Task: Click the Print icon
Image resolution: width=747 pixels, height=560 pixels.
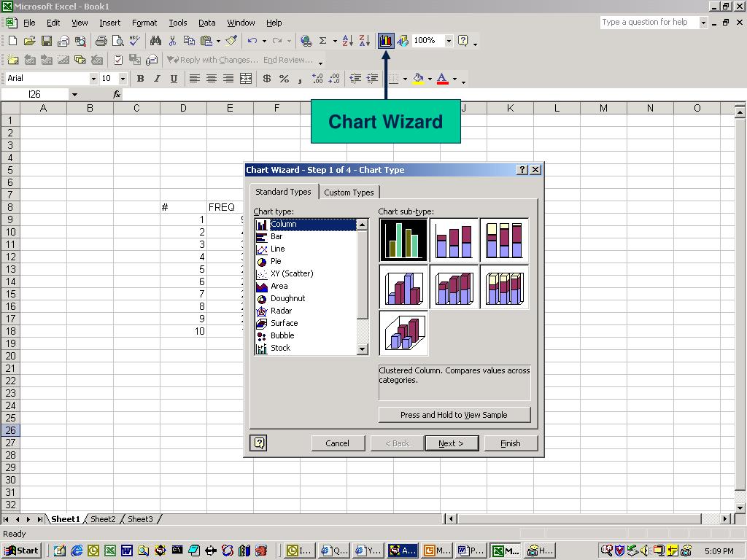Action: click(x=101, y=41)
